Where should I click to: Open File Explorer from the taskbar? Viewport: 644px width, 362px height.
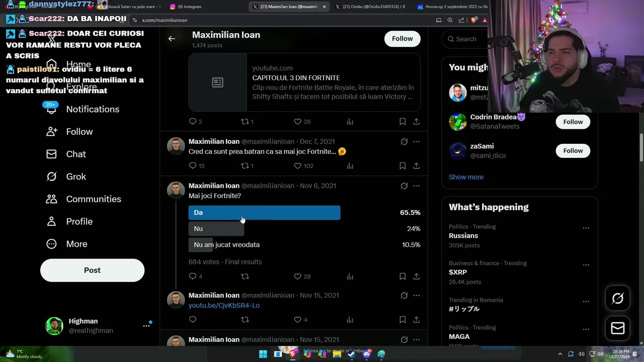(x=337, y=354)
